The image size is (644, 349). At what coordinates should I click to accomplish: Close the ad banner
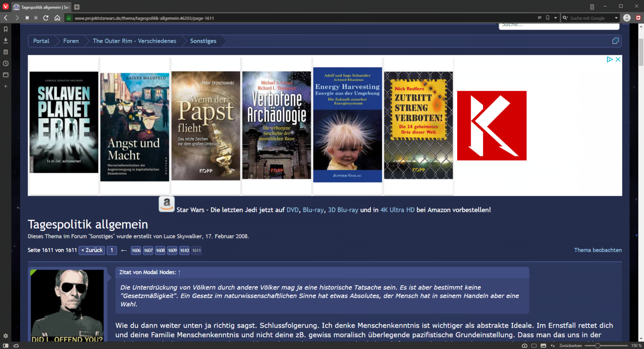[618, 59]
